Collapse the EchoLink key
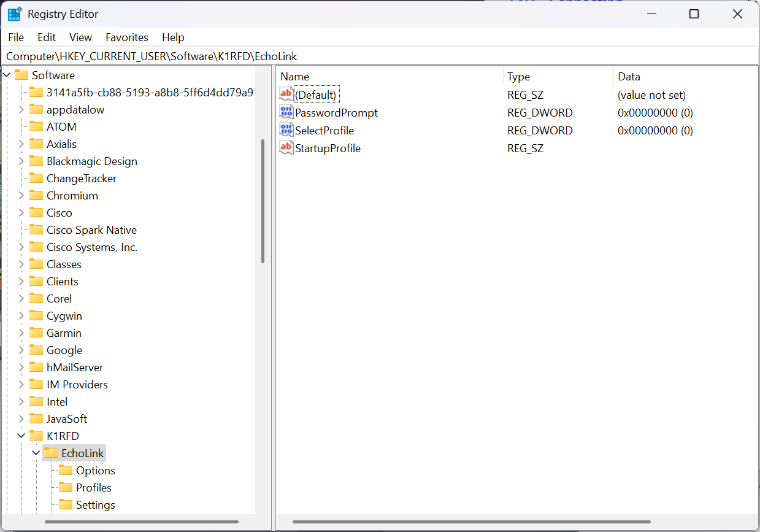The image size is (760, 532). click(x=36, y=453)
